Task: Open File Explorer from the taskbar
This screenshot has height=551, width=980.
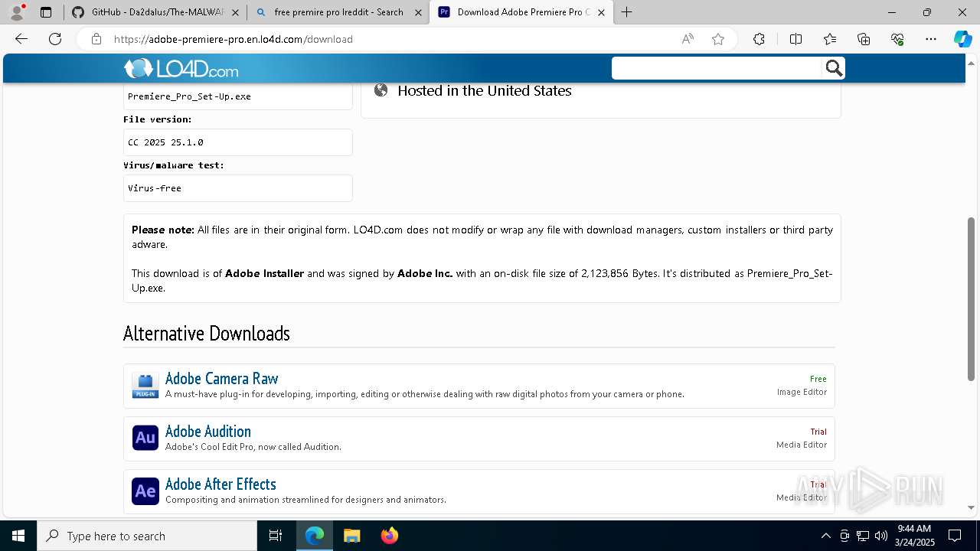Action: click(352, 536)
